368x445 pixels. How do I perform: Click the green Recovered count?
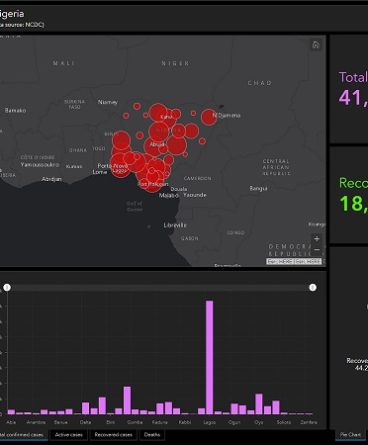(353, 203)
